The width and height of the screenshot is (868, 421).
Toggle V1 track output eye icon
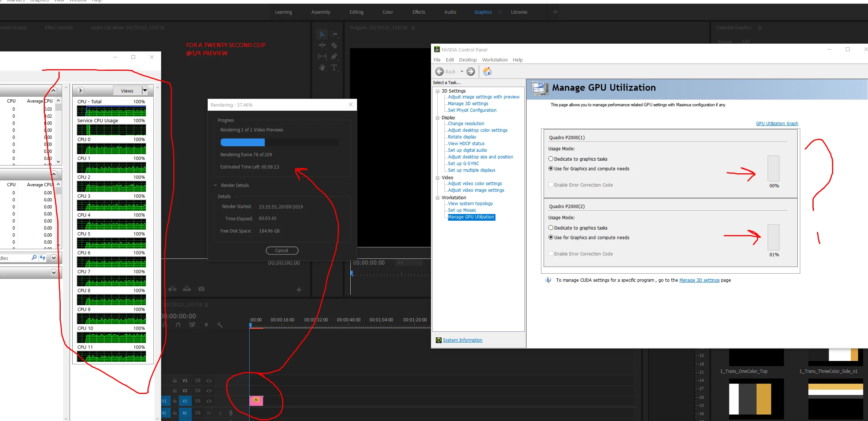click(x=209, y=401)
